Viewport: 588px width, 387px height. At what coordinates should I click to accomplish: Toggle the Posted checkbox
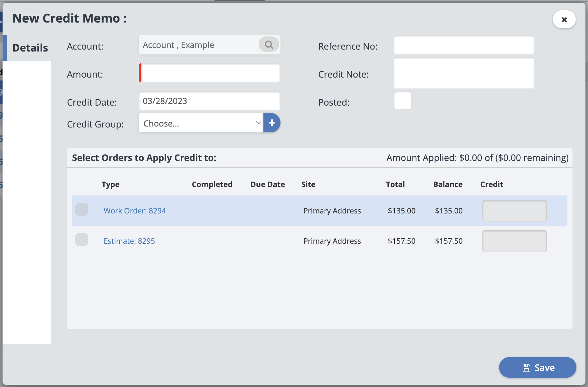coord(403,101)
